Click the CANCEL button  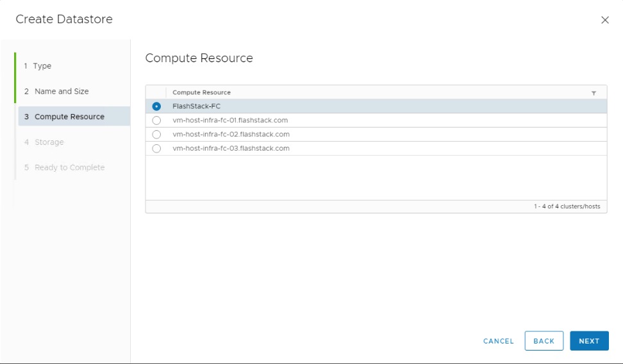point(498,341)
